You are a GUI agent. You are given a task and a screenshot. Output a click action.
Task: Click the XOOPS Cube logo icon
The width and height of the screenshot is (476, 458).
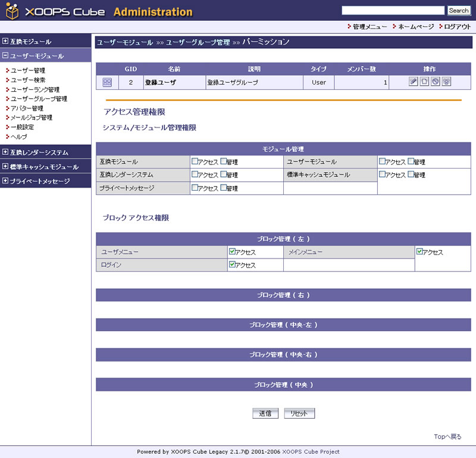click(12, 11)
